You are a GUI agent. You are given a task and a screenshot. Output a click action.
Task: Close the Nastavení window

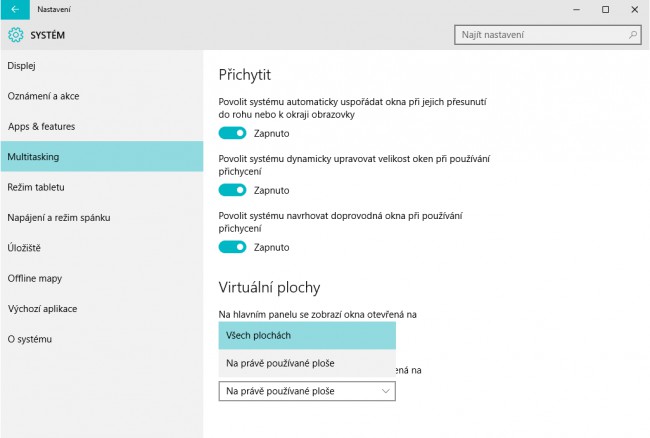click(634, 9)
